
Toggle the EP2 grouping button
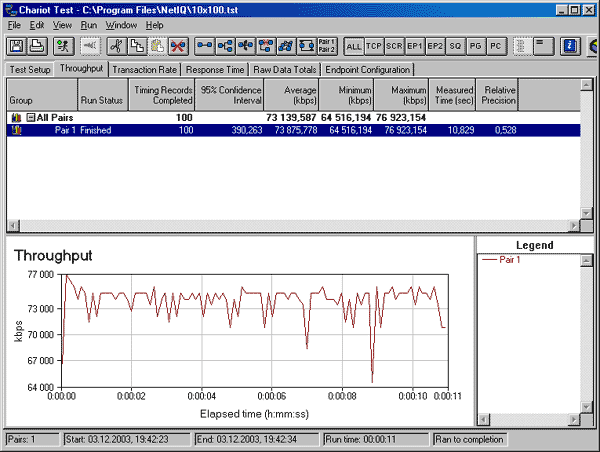pos(435,46)
